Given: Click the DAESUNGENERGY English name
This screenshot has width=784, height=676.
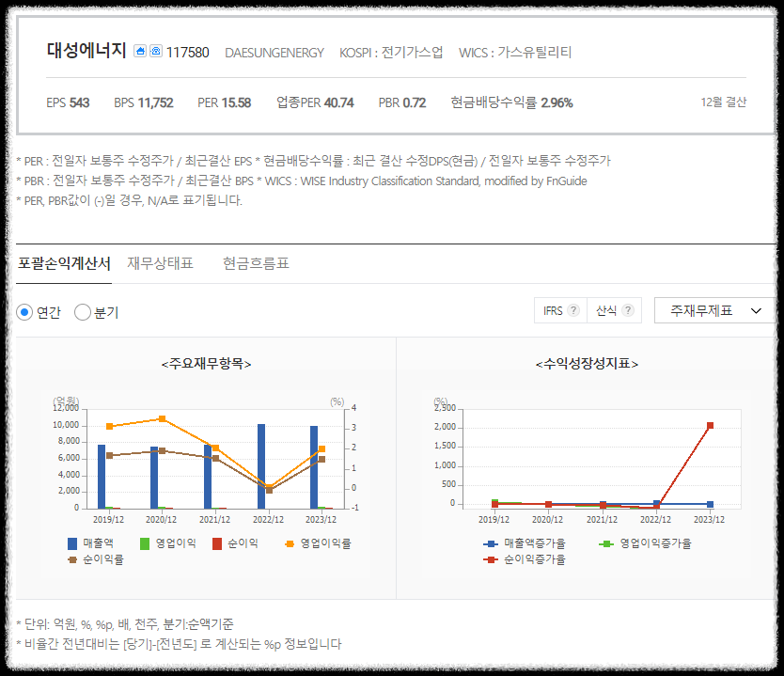Looking at the screenshot, I should (x=274, y=53).
